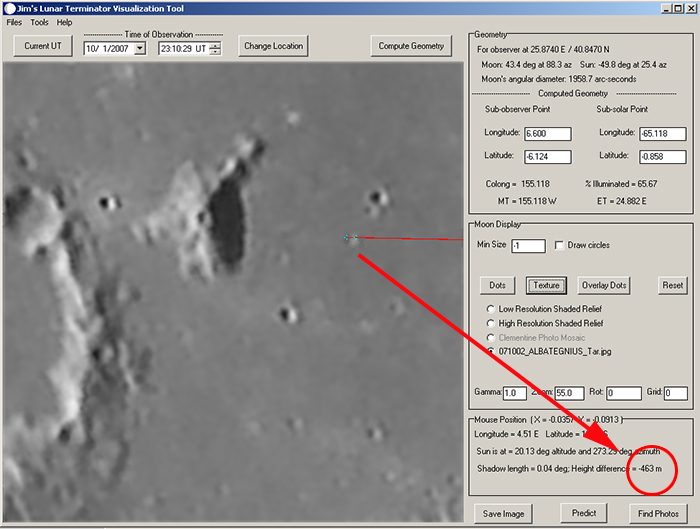Click the Predict button
Image resolution: width=700 pixels, height=529 pixels.
pyautogui.click(x=584, y=513)
